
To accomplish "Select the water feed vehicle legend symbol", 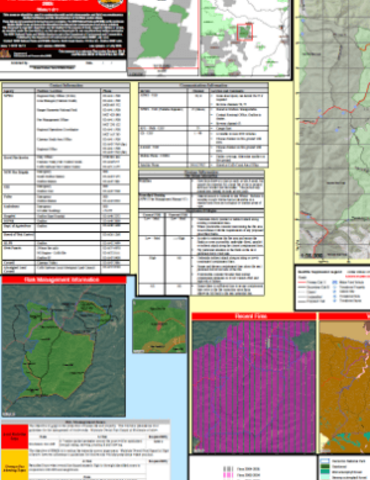I will pos(334,282).
